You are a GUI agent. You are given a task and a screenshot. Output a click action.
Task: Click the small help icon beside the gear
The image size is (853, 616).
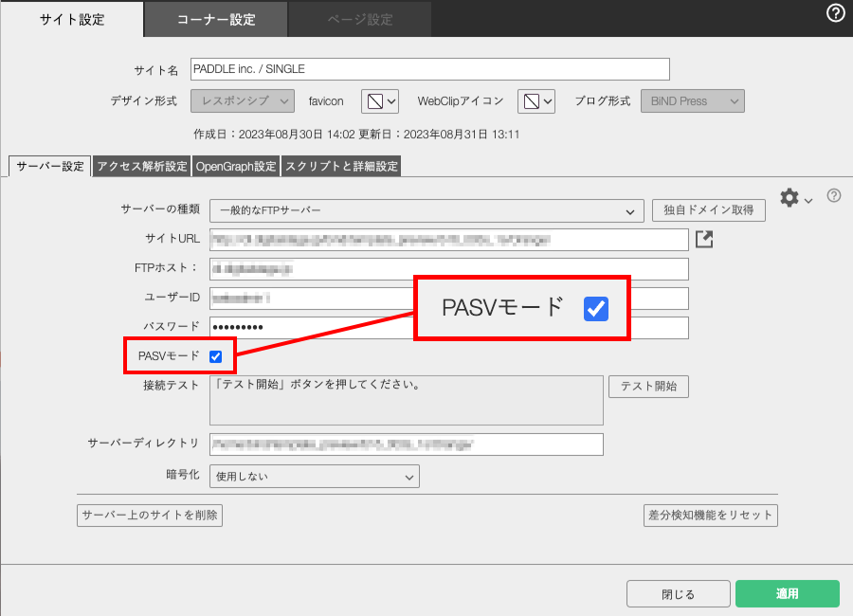tap(834, 195)
